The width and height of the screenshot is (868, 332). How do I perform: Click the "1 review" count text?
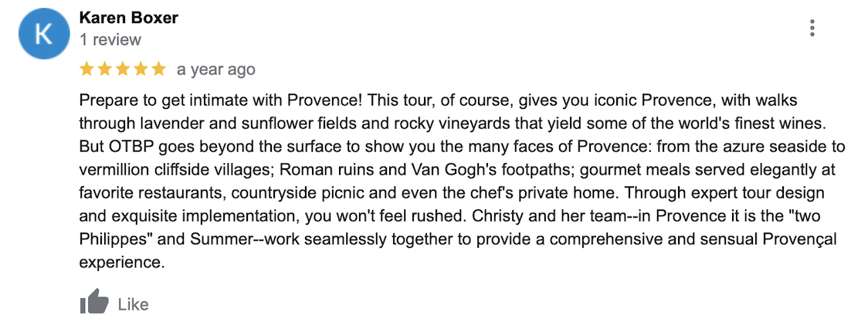click(x=110, y=40)
